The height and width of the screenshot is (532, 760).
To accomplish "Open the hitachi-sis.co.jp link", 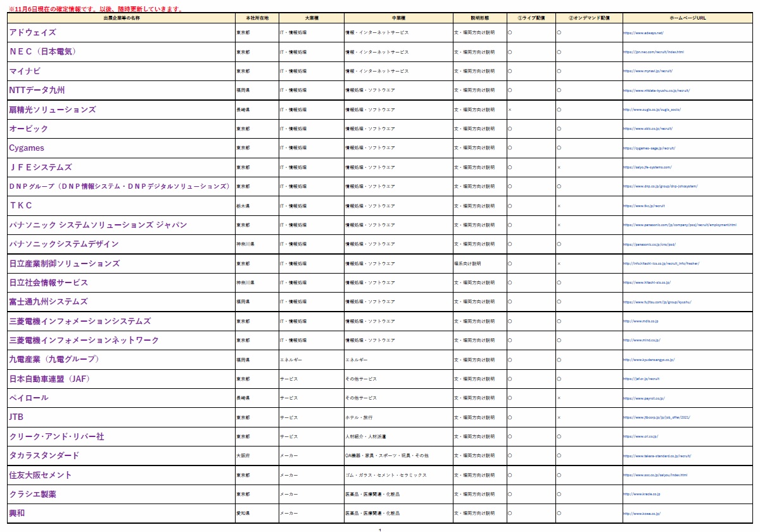I will pyautogui.click(x=647, y=282).
